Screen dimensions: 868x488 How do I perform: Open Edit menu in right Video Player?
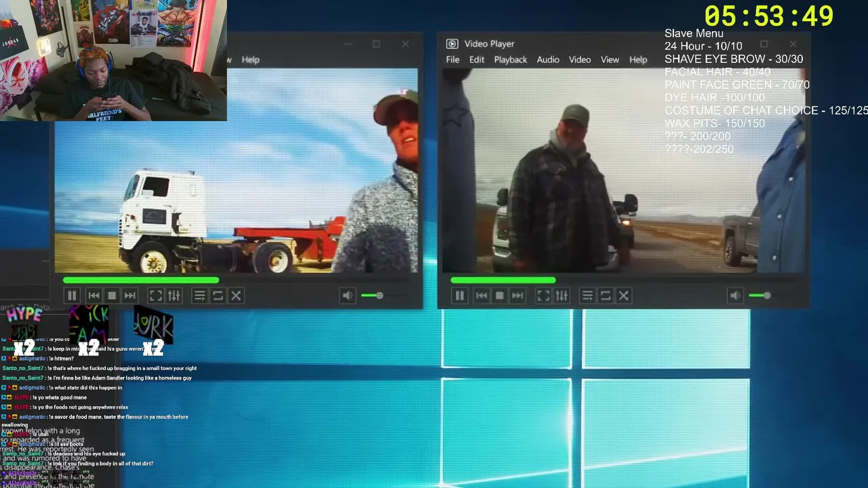[477, 60]
